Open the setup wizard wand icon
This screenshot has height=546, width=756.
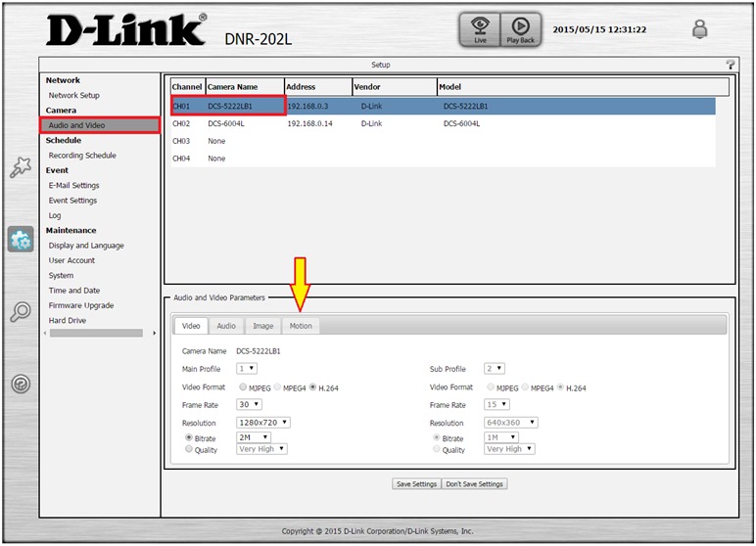(x=21, y=167)
